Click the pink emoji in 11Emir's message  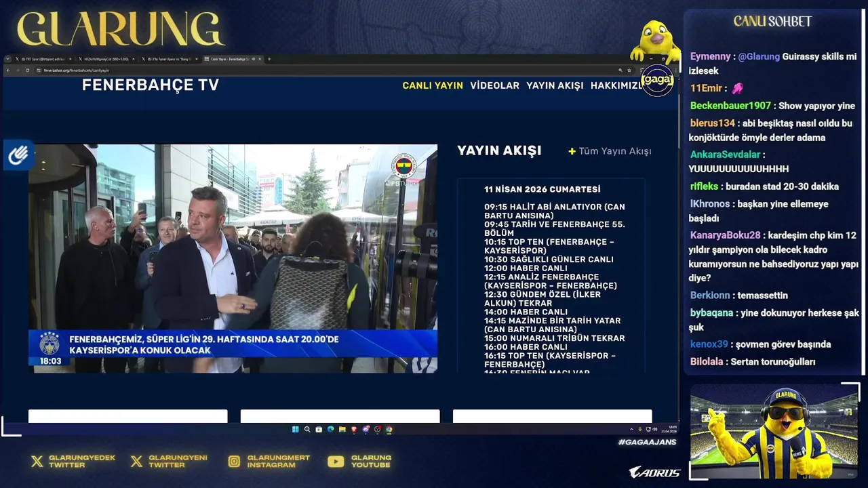(737, 88)
